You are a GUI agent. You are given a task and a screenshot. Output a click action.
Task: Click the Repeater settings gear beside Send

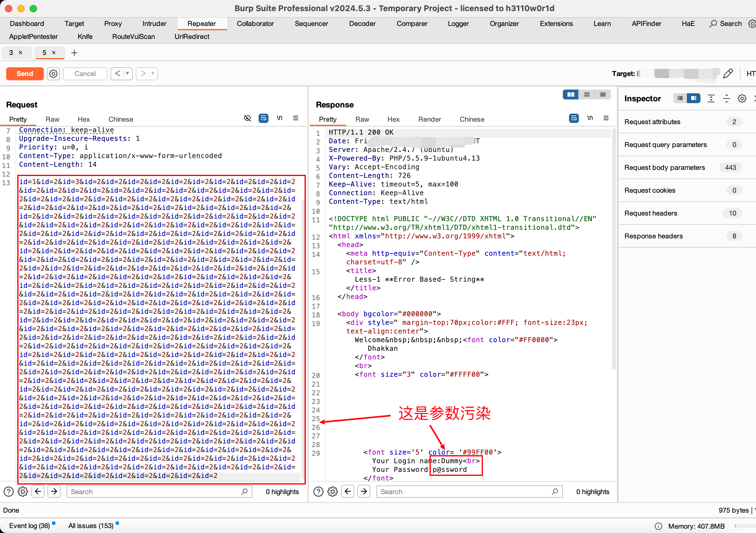(53, 73)
